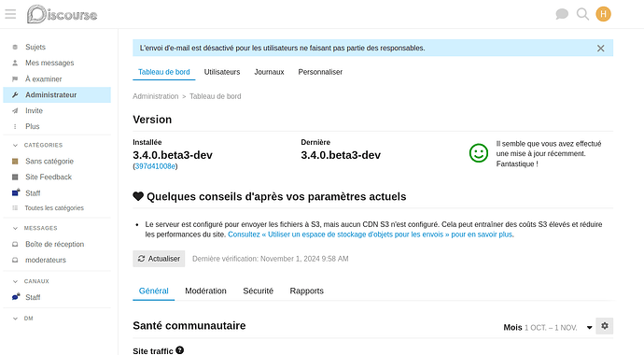The width and height of the screenshot is (644, 355).
Task: Toggle the sidebar hamburger menu
Action: coord(10,14)
